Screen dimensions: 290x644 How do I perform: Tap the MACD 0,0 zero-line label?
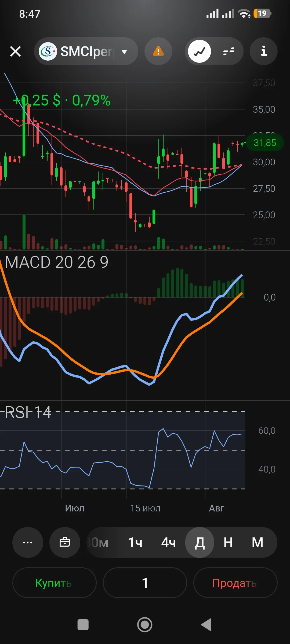pos(270,297)
